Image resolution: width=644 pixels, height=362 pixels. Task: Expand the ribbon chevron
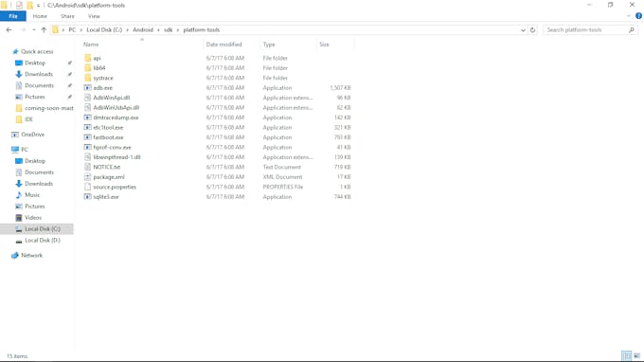629,16
